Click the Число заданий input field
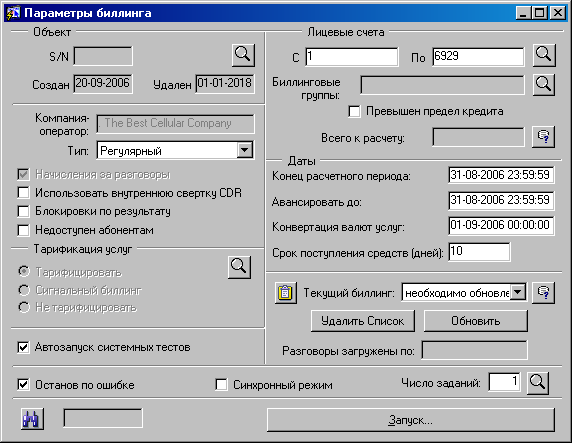This screenshot has width=572, height=443. point(505,382)
